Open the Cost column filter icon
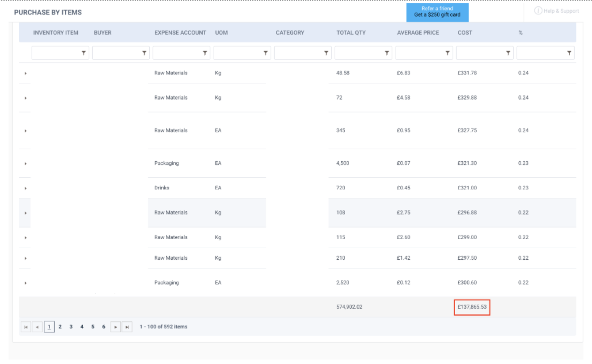Image resolution: width=592 pixels, height=364 pixels. 508,53
